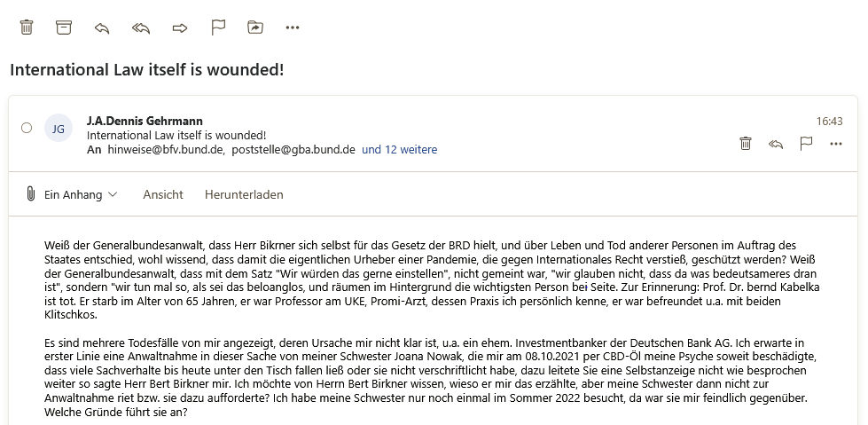868x425 pixels.
Task: Toggle the flag in the message header
Action: [806, 143]
